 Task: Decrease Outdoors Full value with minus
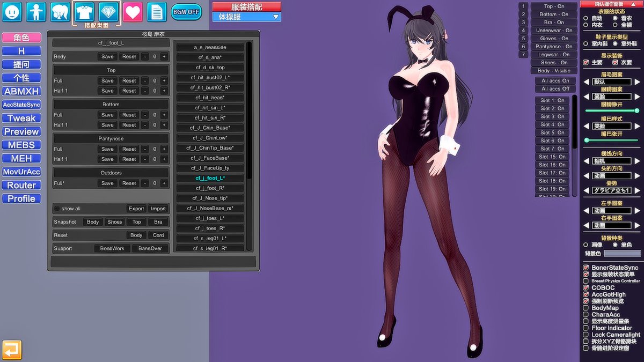pos(145,183)
